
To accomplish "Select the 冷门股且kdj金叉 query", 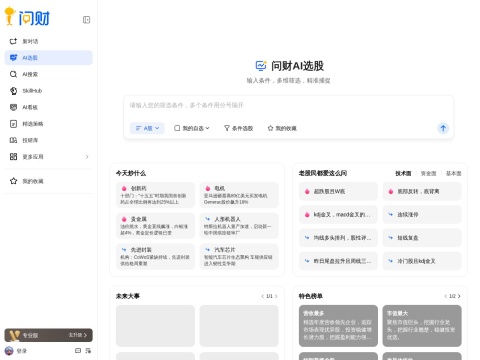I will 422,261.
